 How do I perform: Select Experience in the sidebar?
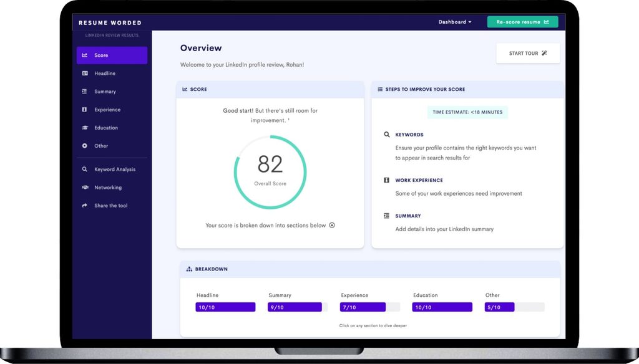coord(112,110)
